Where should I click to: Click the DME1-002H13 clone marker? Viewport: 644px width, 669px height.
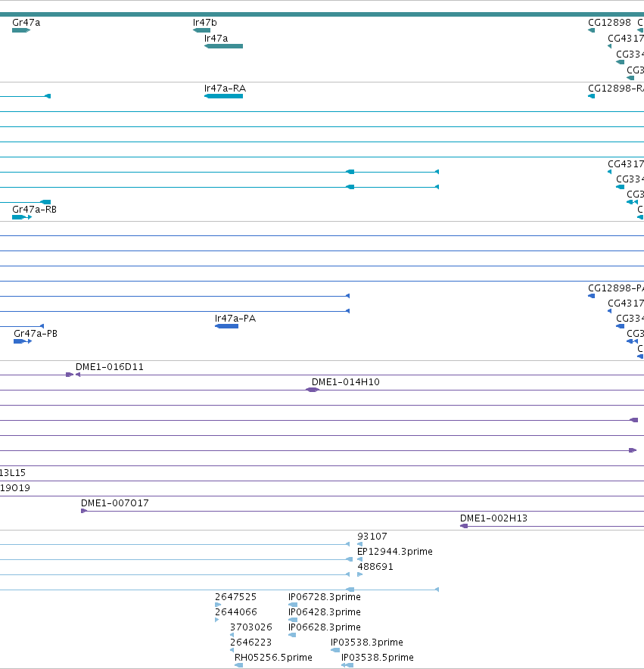(x=464, y=526)
